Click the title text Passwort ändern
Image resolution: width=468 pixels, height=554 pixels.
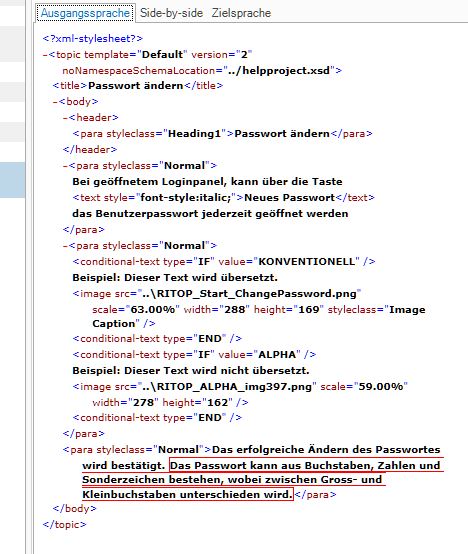pyautogui.click(x=136, y=86)
